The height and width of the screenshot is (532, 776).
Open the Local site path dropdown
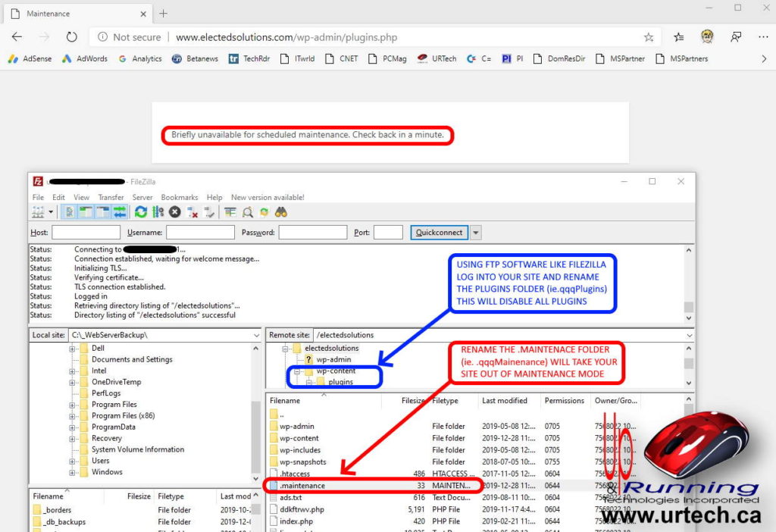pos(256,335)
